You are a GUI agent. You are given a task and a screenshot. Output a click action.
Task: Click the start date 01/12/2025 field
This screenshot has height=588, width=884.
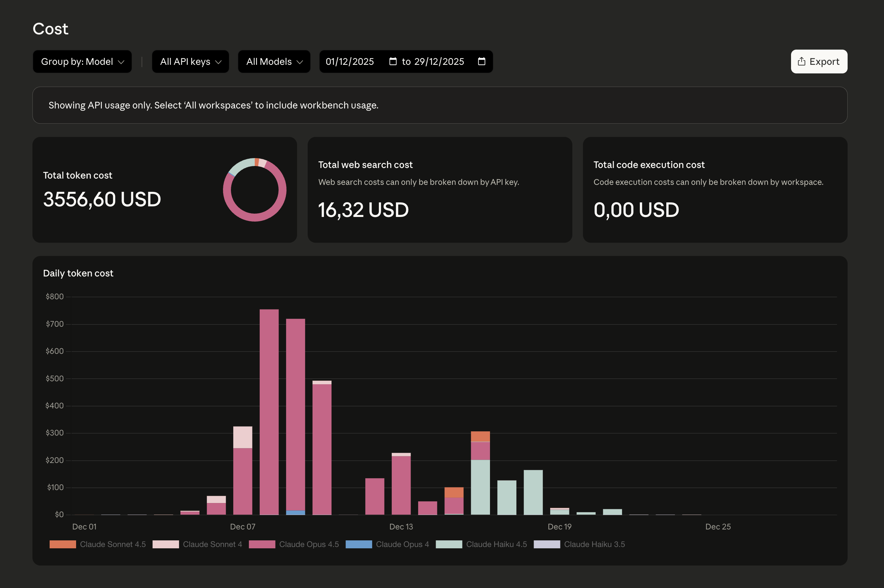(x=350, y=62)
